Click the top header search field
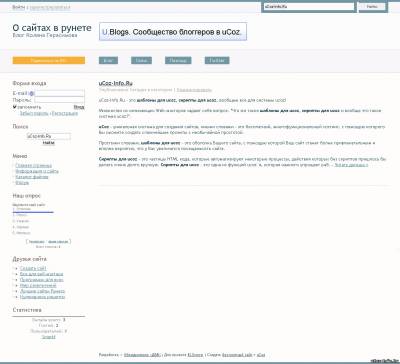400x364 pixels. (x=309, y=7)
